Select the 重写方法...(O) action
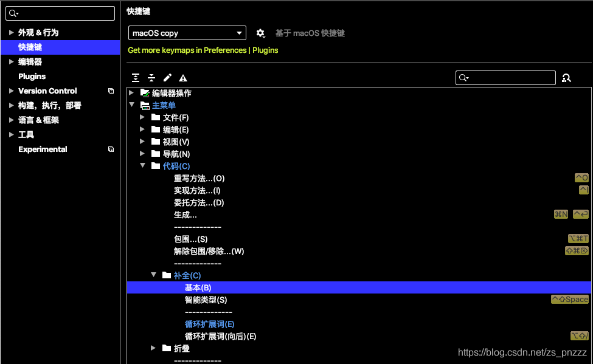Screen dimensions: 593x364 199,179
